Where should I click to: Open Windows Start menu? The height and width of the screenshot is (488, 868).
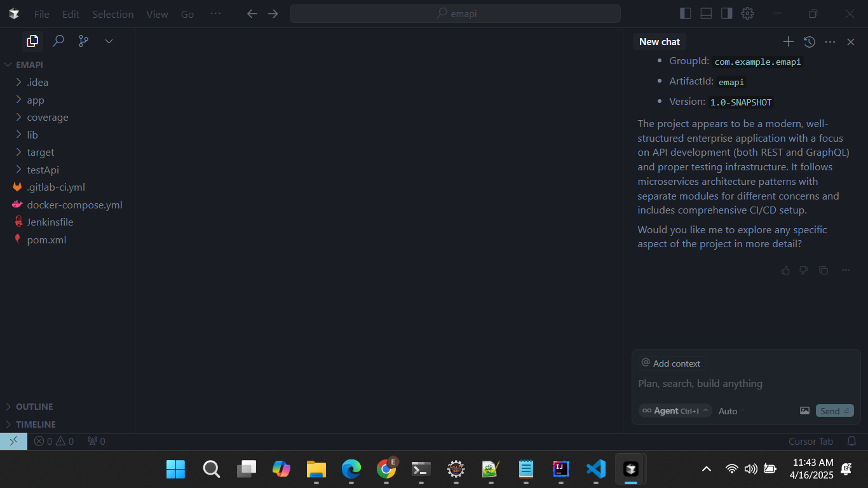175,469
